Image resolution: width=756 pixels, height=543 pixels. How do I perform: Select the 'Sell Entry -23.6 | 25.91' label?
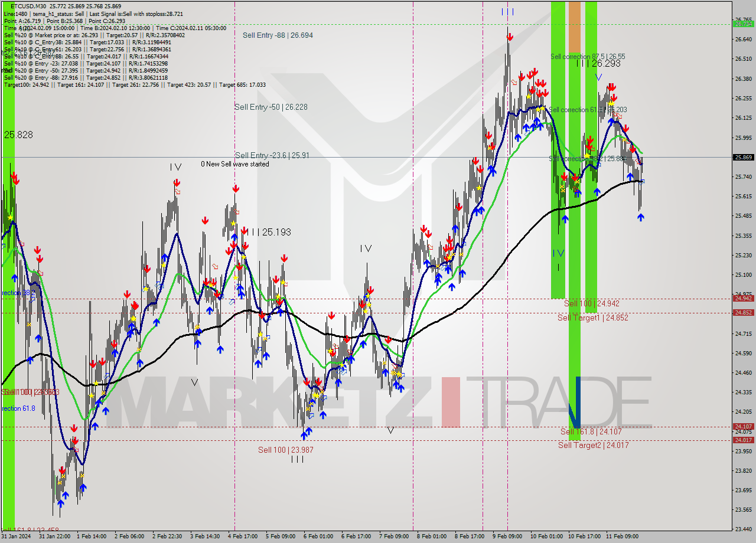272,156
